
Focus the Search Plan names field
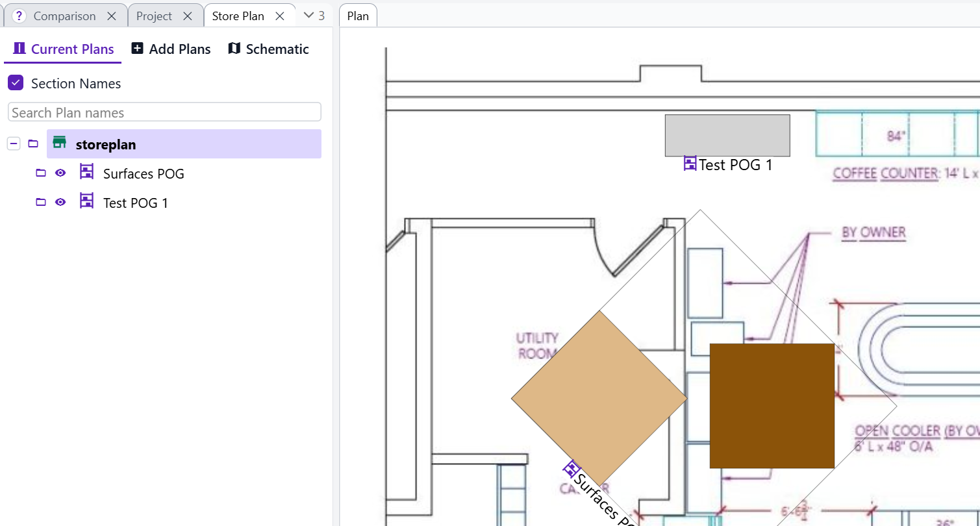click(164, 112)
